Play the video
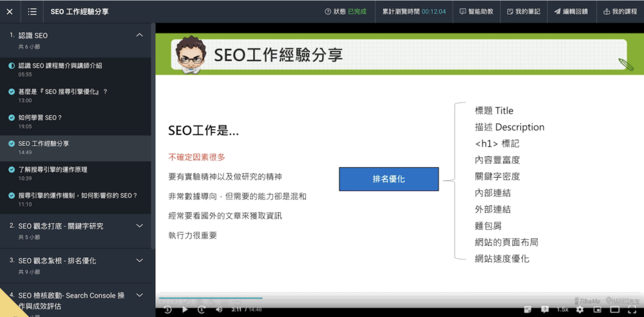Viewport: 644px width, 317px height. [185, 309]
